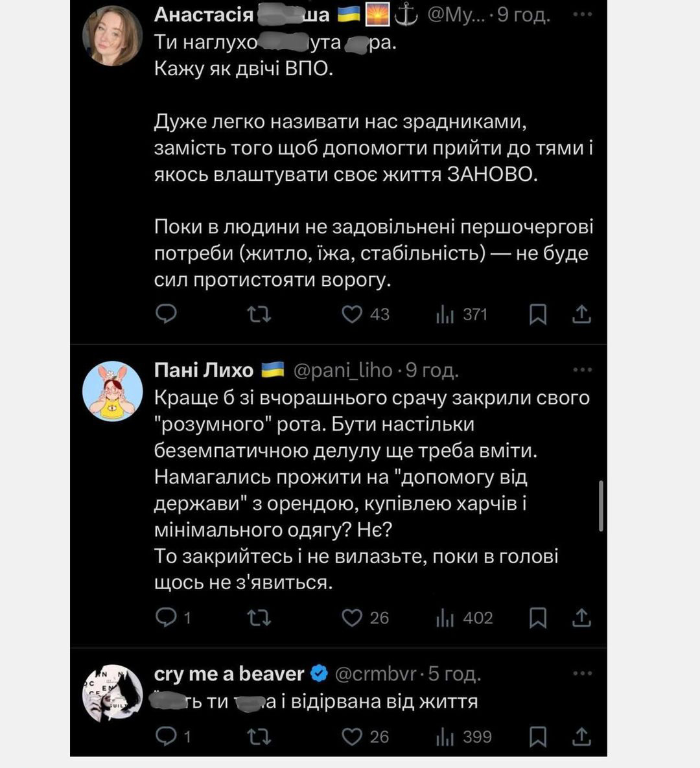Reply to Анастасія's tweet

pos(167,314)
